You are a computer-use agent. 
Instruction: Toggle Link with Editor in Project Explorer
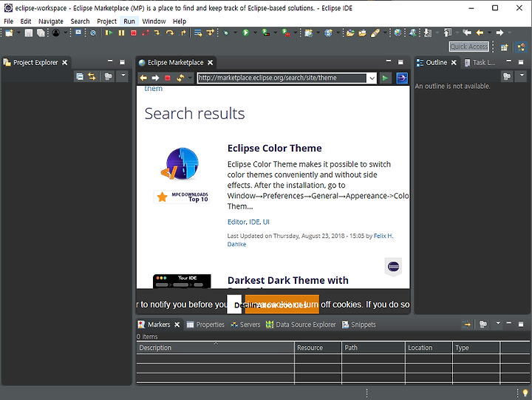coord(92,76)
